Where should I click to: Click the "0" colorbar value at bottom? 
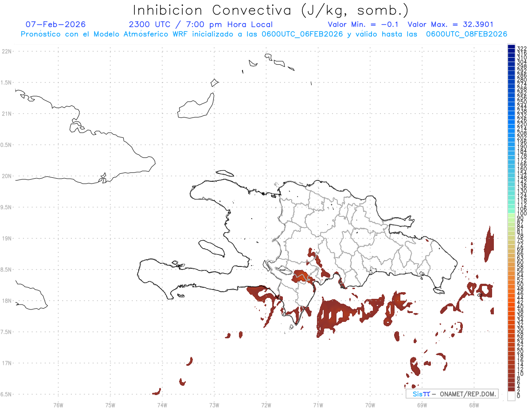tap(519, 395)
